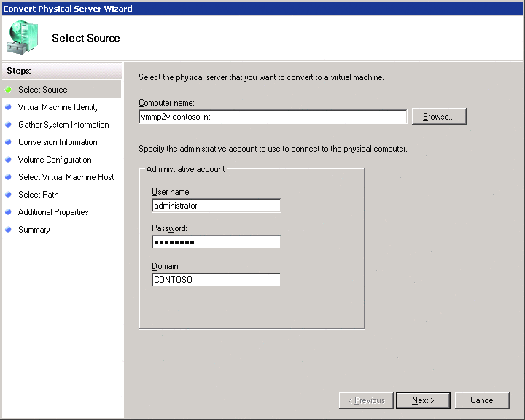Click the Previous button
Screen dimensions: 525x420
click(366, 400)
